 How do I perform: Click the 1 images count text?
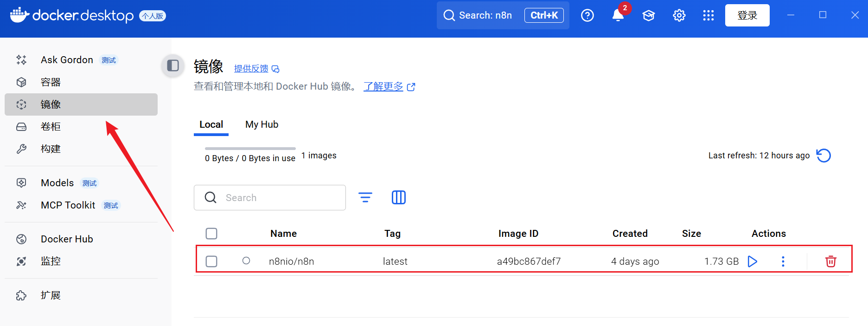tap(319, 156)
